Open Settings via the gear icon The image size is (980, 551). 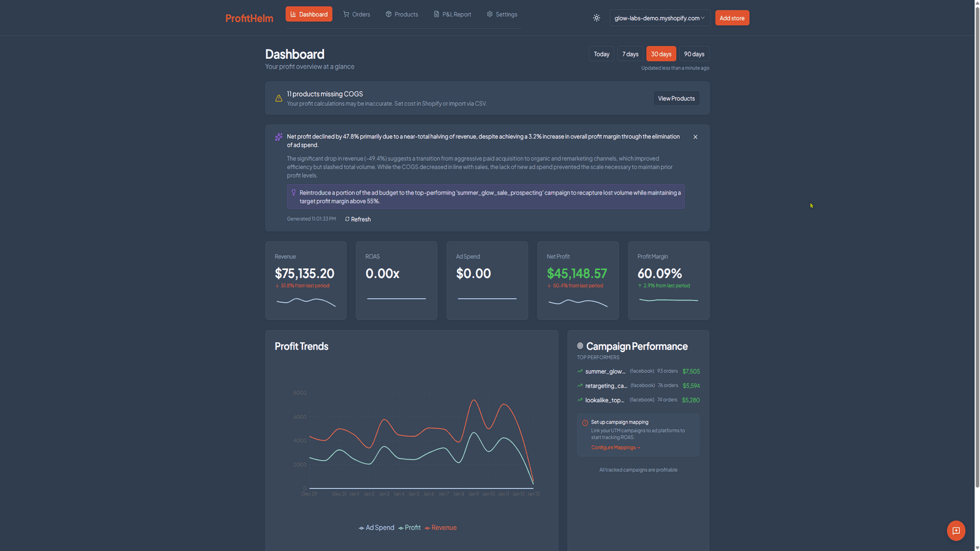[x=489, y=14]
